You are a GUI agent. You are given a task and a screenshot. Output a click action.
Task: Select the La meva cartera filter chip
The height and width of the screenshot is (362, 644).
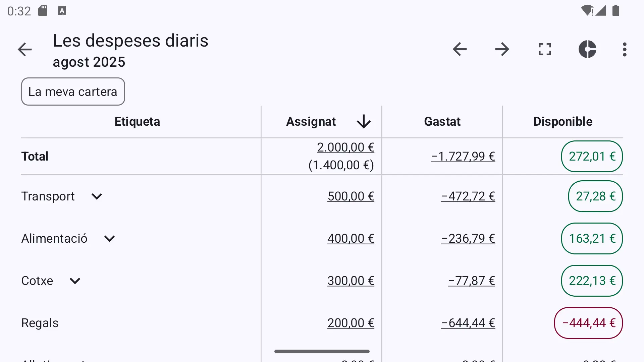click(73, 92)
